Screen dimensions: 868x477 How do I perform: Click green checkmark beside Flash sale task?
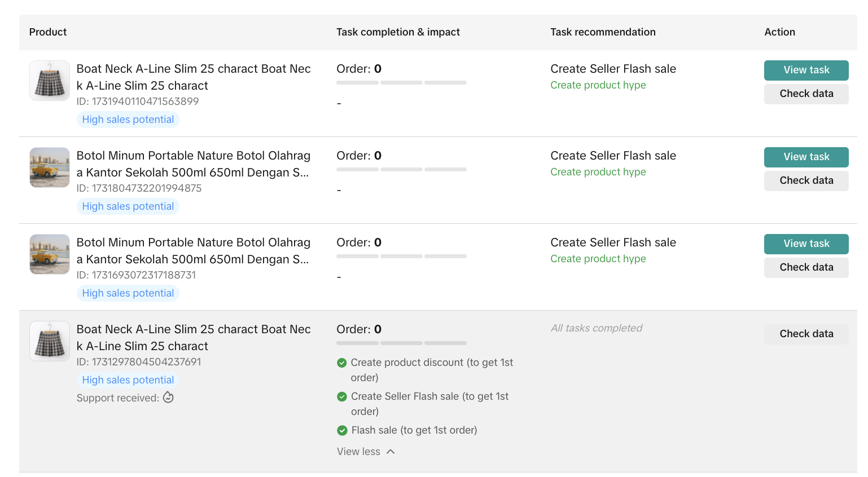point(342,431)
